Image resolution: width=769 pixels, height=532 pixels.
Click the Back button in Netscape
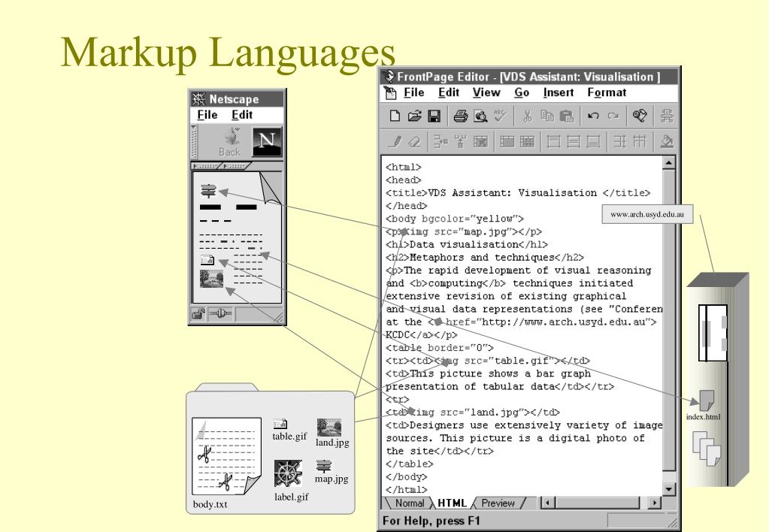[x=229, y=143]
